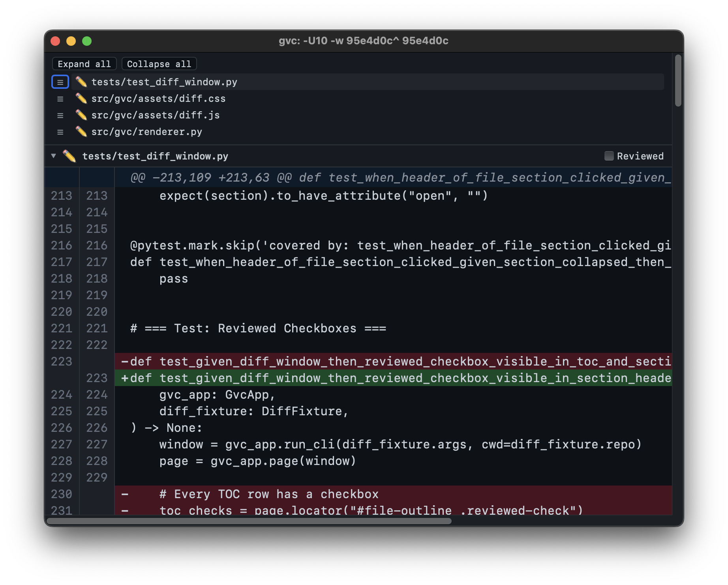Click the 'window = gvc_app.run_cli' line
728x585 pixels.
point(400,444)
